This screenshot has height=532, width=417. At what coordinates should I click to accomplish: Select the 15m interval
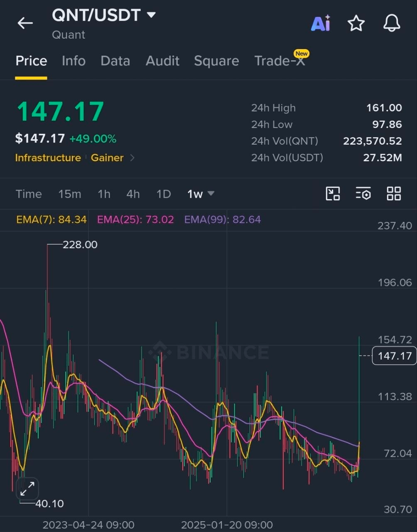(x=69, y=194)
